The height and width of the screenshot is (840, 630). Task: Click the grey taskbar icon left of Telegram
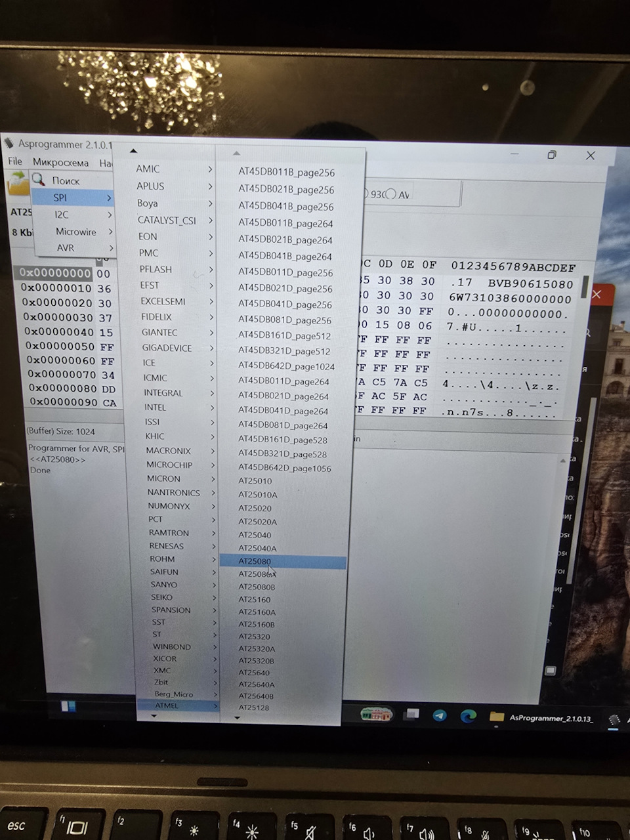[x=411, y=714]
